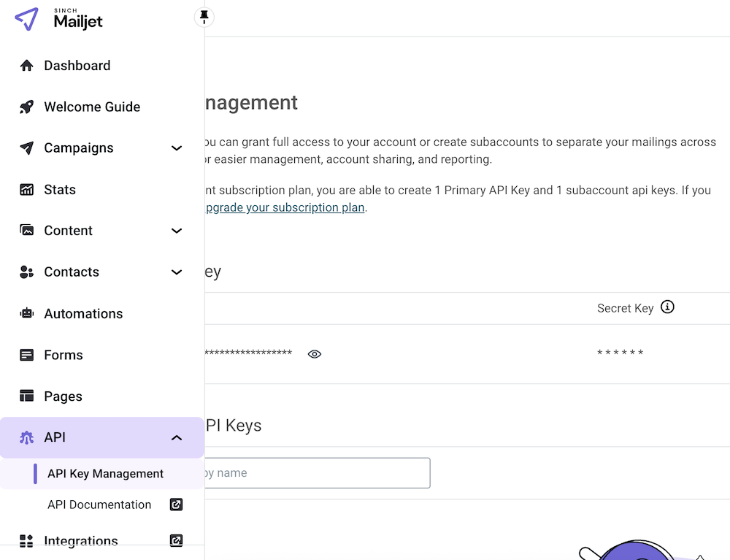The height and width of the screenshot is (560, 730).
Task: Click the Forms icon in sidebar
Action: pyautogui.click(x=27, y=356)
